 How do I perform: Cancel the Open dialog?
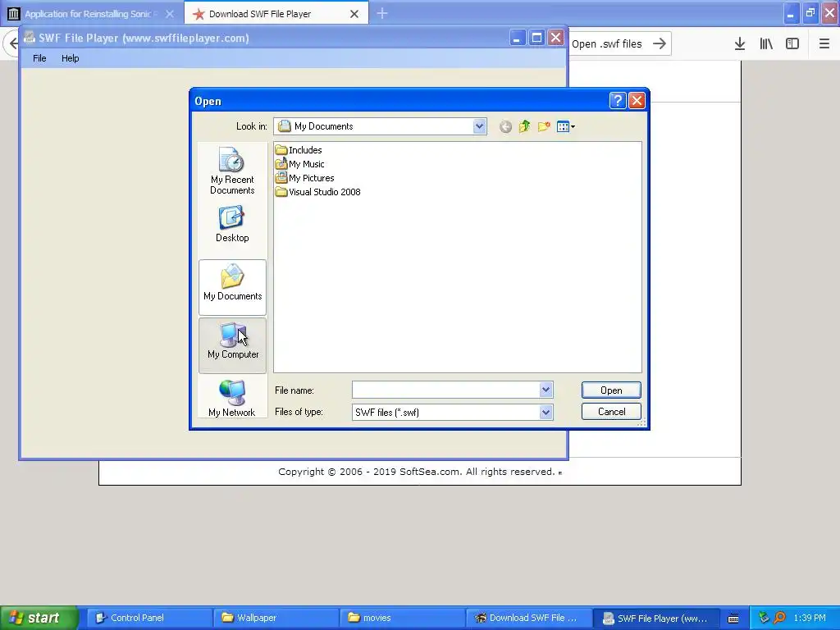tap(610, 412)
